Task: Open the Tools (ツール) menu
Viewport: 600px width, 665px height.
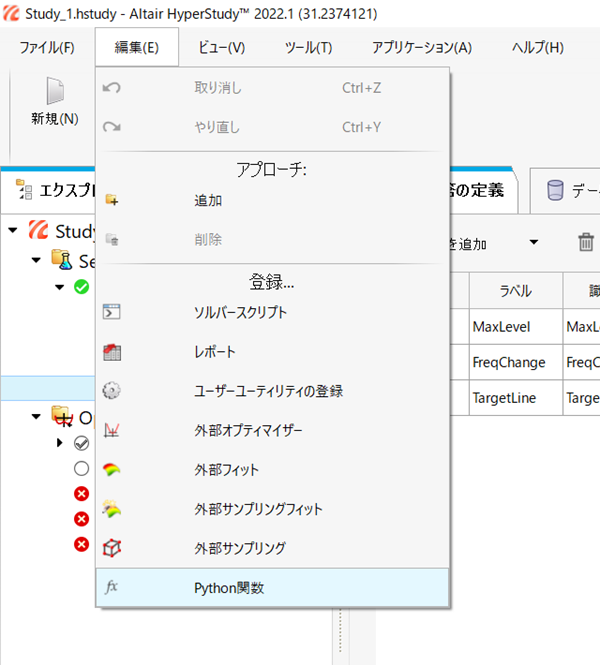Action: [x=309, y=47]
